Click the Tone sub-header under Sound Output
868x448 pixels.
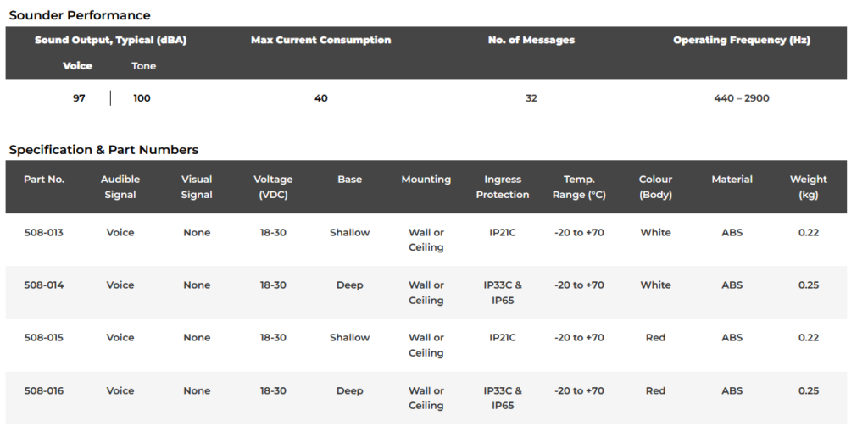click(143, 66)
